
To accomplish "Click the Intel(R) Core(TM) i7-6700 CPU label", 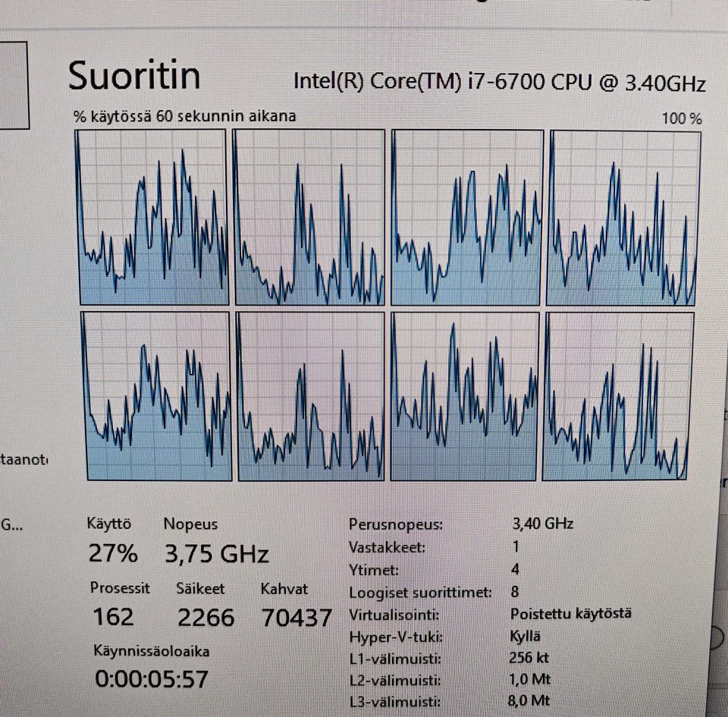I will (500, 82).
